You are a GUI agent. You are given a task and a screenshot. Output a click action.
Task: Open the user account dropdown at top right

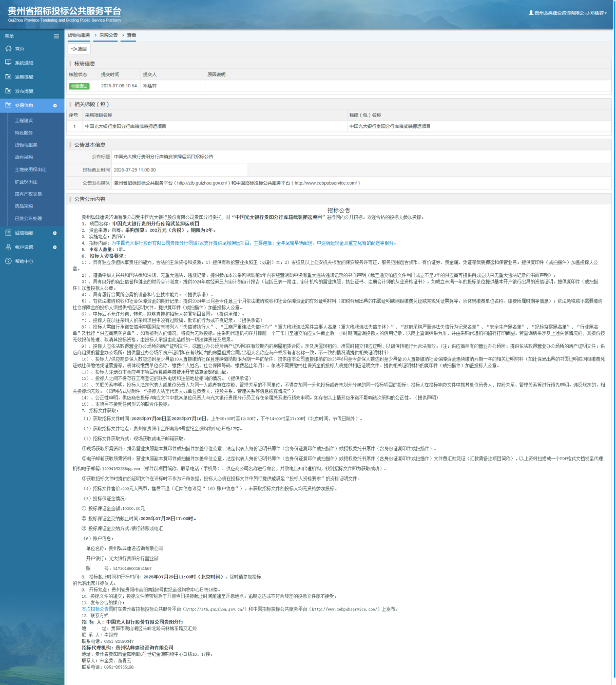pyautogui.click(x=568, y=13)
